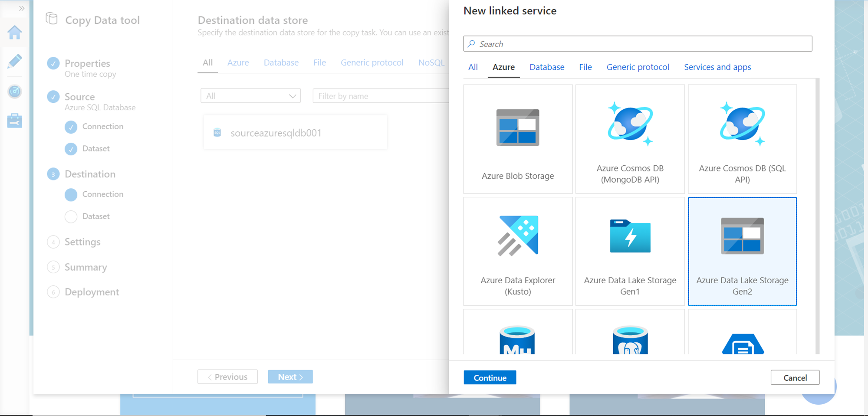This screenshot has width=868, height=416.
Task: Switch to Services and apps tab
Action: (x=717, y=67)
